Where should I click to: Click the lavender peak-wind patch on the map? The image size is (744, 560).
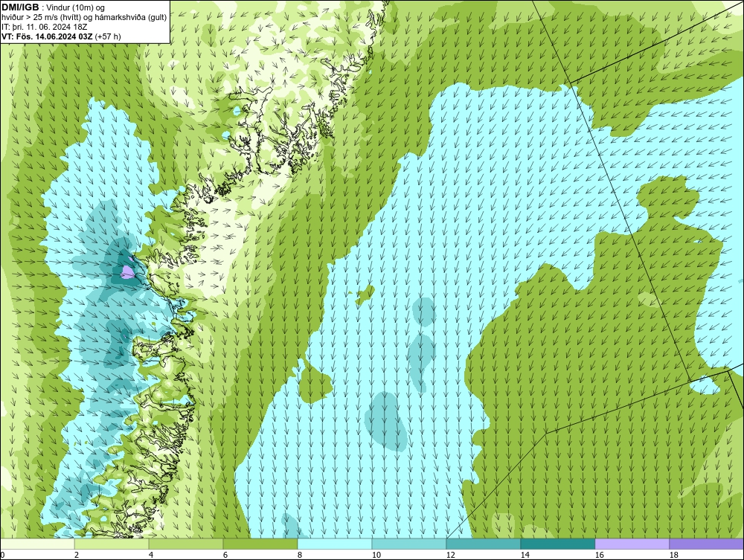127,271
